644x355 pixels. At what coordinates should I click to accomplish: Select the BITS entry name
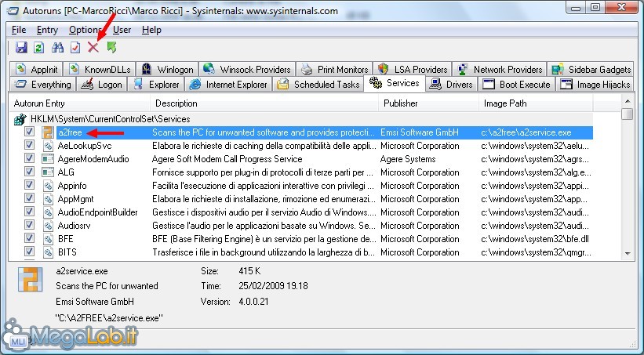click(67, 252)
